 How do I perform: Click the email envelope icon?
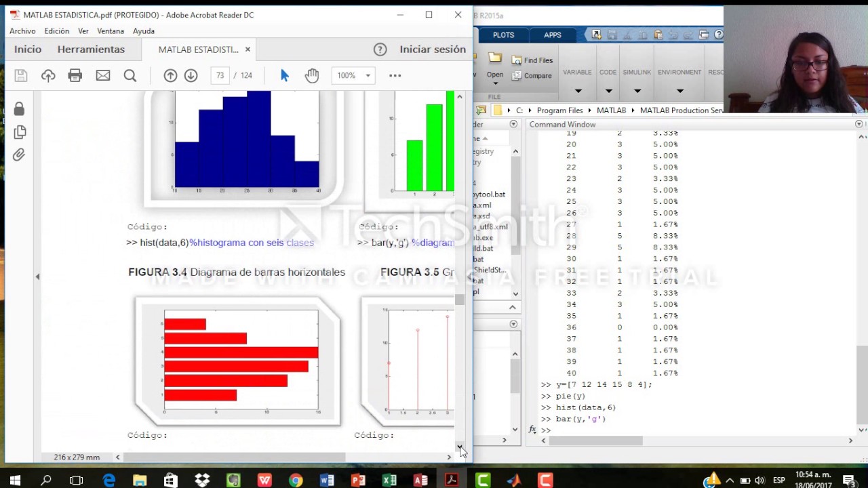click(103, 76)
